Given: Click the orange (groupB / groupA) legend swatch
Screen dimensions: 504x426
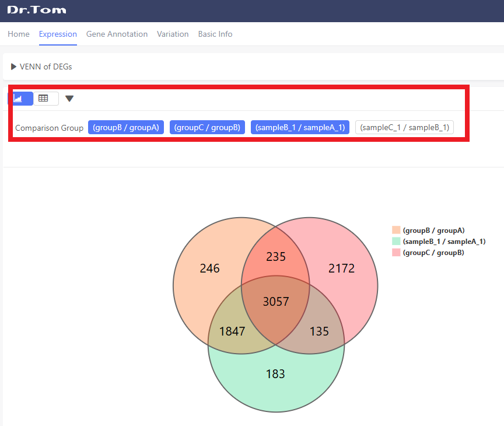Looking at the screenshot, I should pyautogui.click(x=396, y=231).
